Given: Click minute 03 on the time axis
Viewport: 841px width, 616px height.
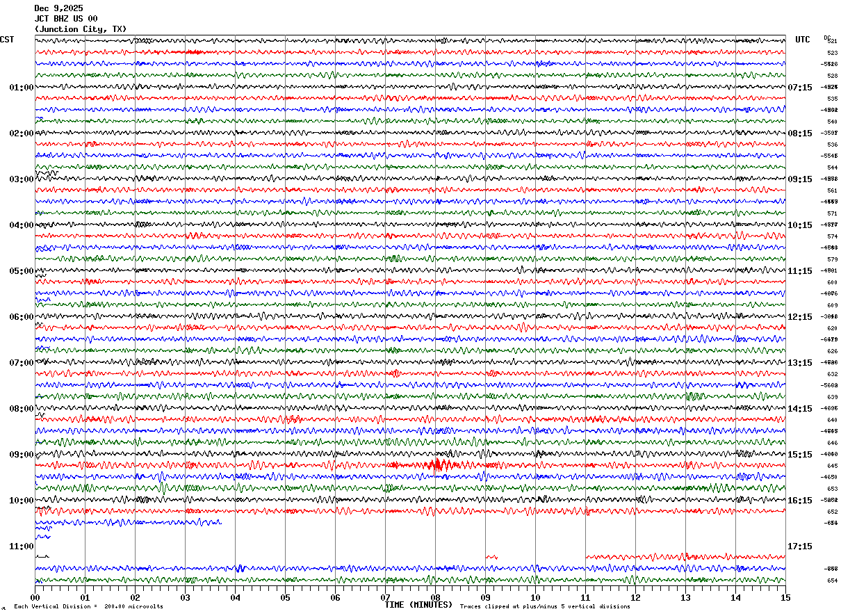Looking at the screenshot, I should pyautogui.click(x=185, y=597).
